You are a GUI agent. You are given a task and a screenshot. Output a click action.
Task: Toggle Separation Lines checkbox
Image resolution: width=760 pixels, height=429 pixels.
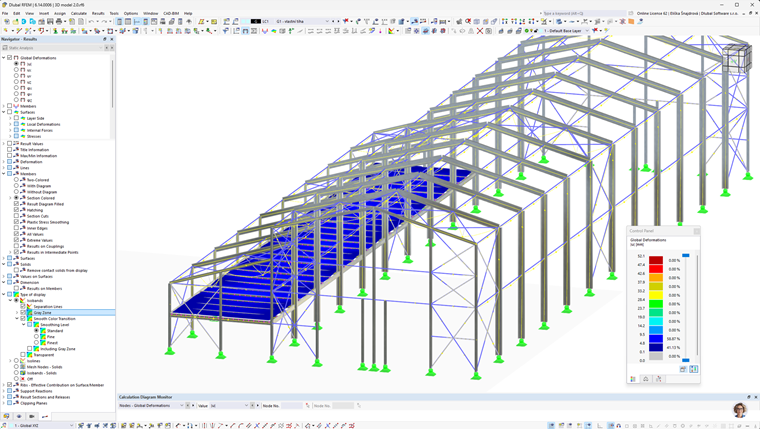[23, 306]
